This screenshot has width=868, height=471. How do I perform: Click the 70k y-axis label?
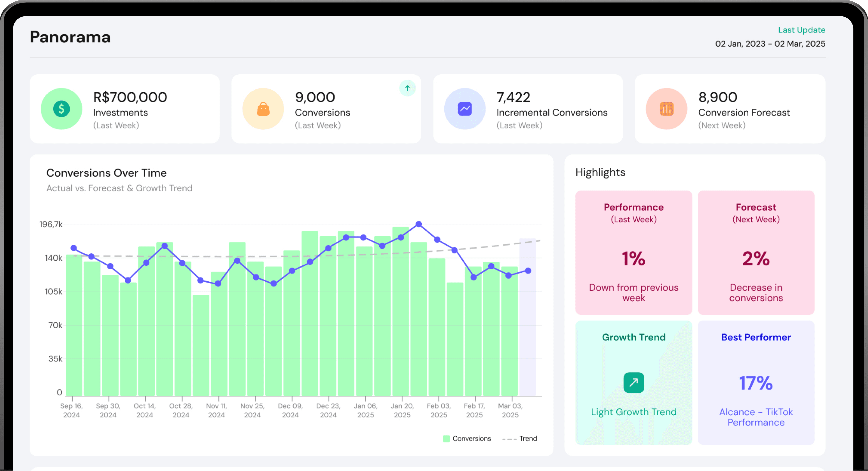(x=55, y=325)
